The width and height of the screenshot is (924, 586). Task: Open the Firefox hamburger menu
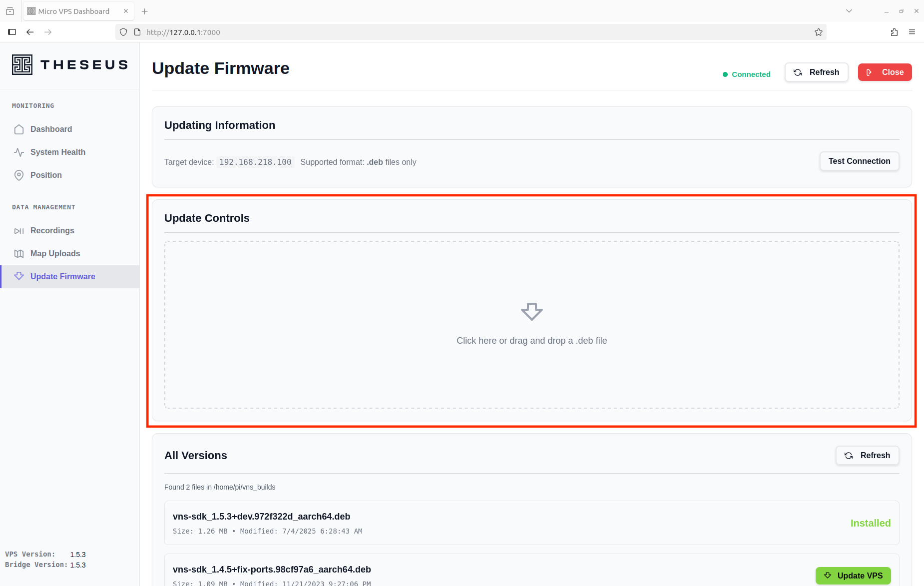click(x=912, y=32)
